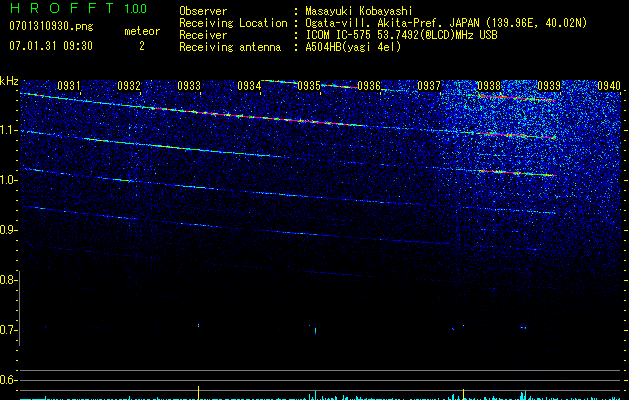Image resolution: width=629 pixels, height=400 pixels.
Task: Click the Receiver field label
Action: 203,35
